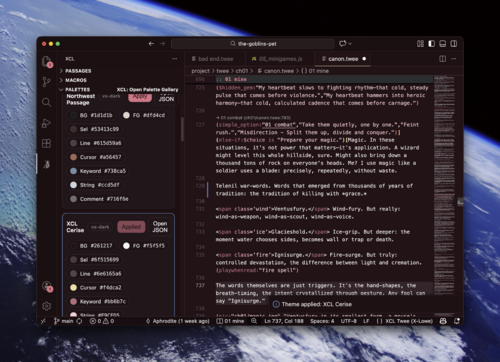
Task: Open the zoom magnifier status bar icon
Action: pos(254,321)
